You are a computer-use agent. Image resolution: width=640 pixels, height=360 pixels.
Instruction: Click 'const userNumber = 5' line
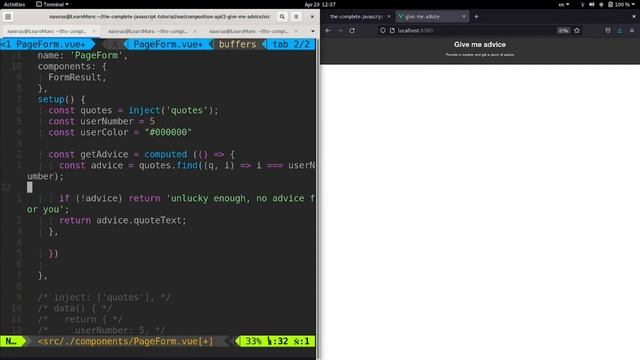tap(102, 121)
